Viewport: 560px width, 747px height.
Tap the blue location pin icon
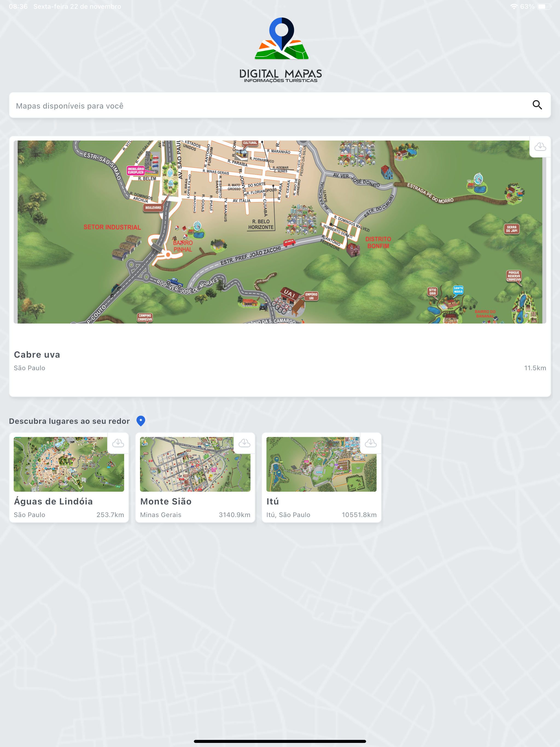coord(141,421)
